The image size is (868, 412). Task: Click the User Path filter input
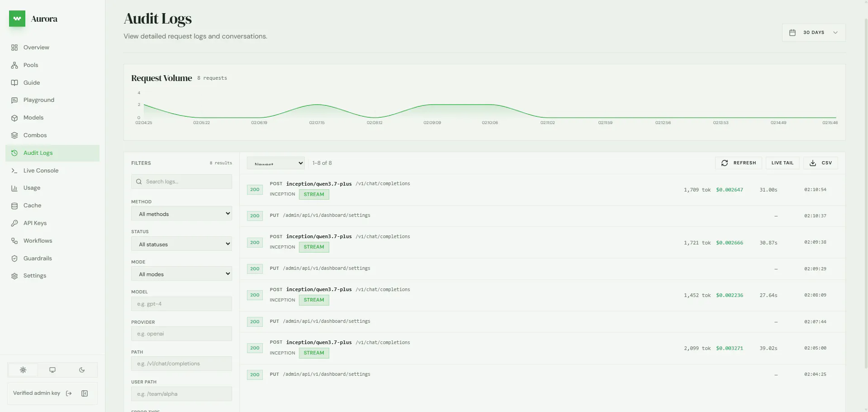[x=181, y=394]
